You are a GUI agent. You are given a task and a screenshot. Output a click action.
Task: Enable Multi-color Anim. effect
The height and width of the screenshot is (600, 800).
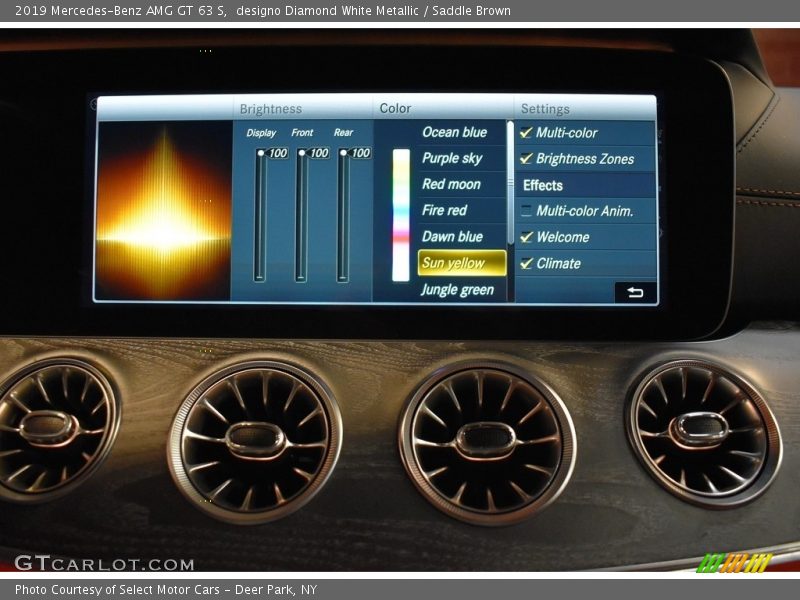tap(526, 211)
